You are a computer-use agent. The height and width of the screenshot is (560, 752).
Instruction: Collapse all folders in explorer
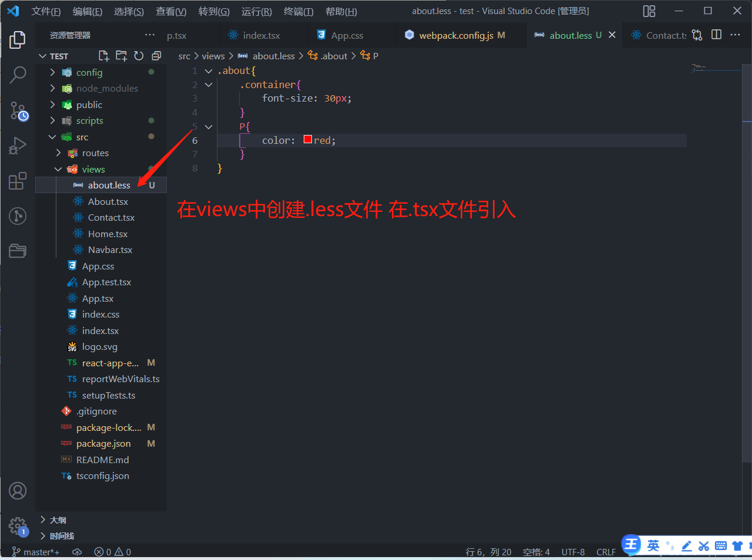156,56
